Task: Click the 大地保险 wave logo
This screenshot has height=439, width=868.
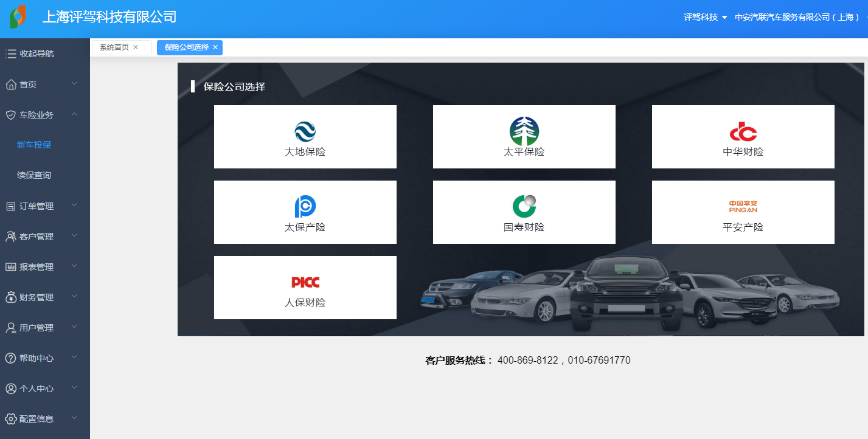Action: (305, 131)
